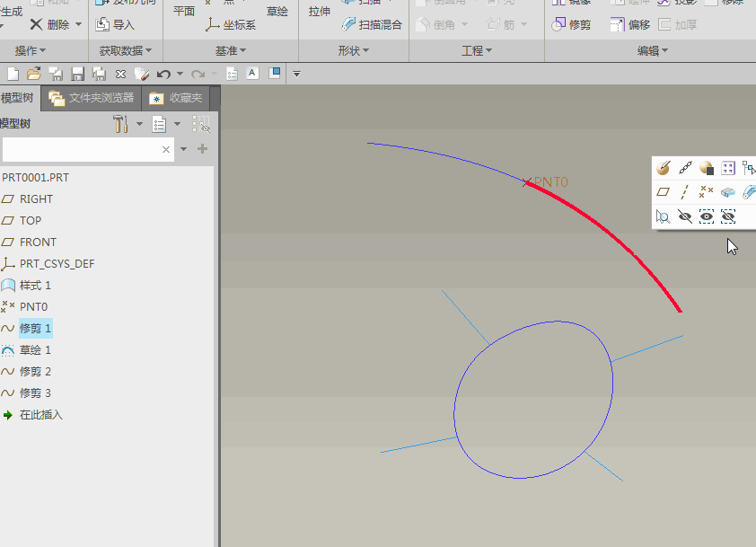Click the close window X icon in toolbar
756x547 pixels.
(120, 74)
